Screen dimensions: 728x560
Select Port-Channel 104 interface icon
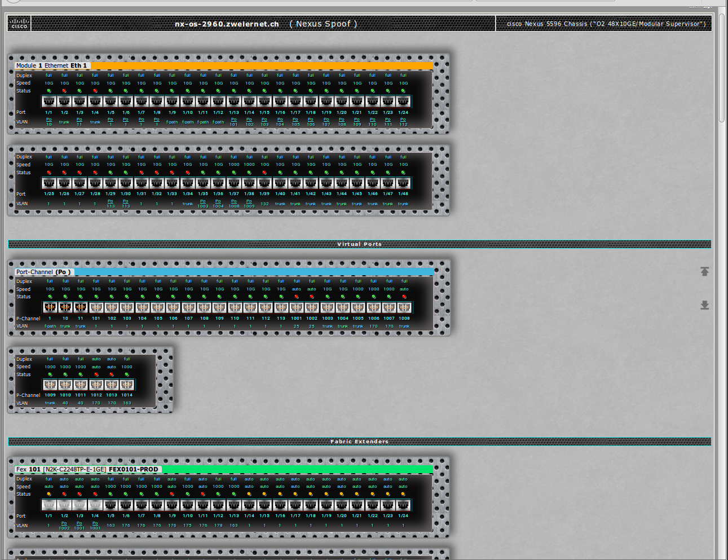coord(142,307)
